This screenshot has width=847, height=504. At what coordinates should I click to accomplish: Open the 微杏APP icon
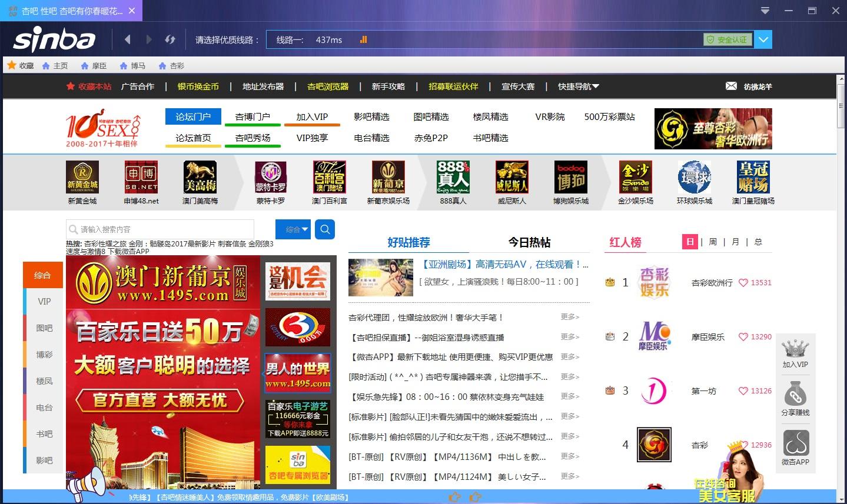pyautogui.click(x=795, y=443)
